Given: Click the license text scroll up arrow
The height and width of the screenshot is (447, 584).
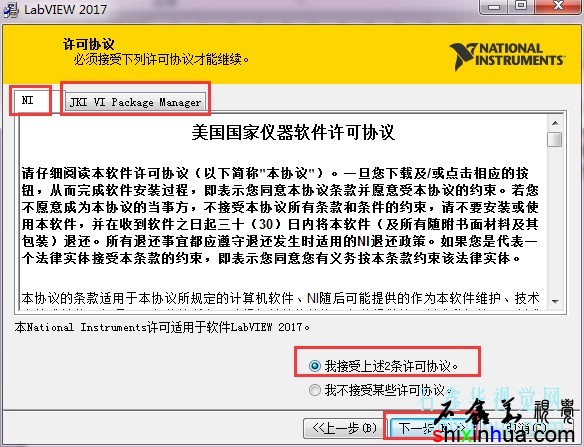Looking at the screenshot, I should point(555,123).
